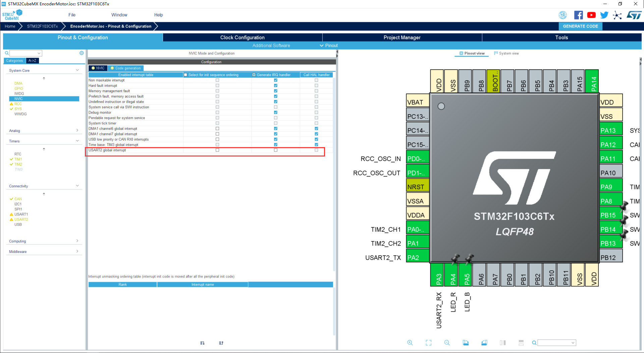Viewport: 644px width, 353px height.
Task: Switch to Project Manager tab
Action: [x=402, y=37]
